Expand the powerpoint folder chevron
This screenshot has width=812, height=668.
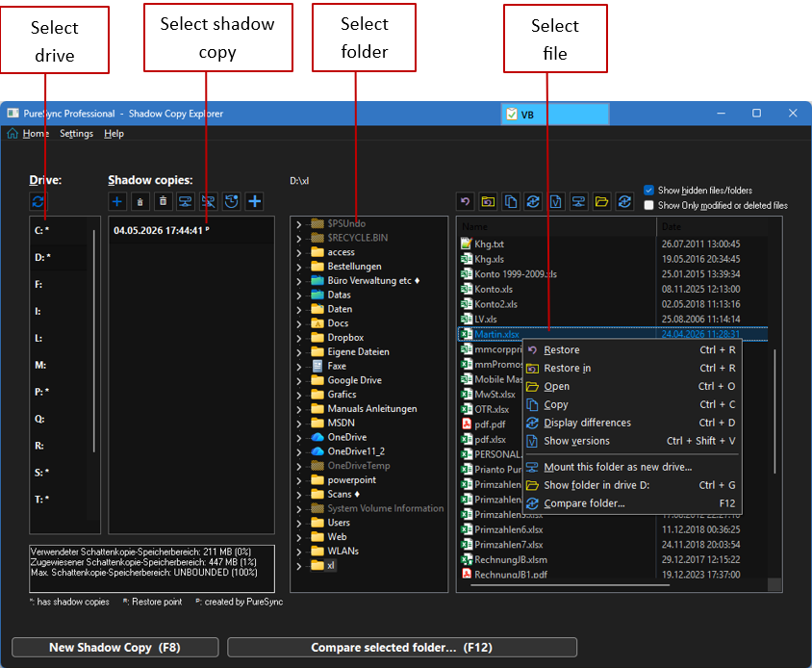coord(299,481)
